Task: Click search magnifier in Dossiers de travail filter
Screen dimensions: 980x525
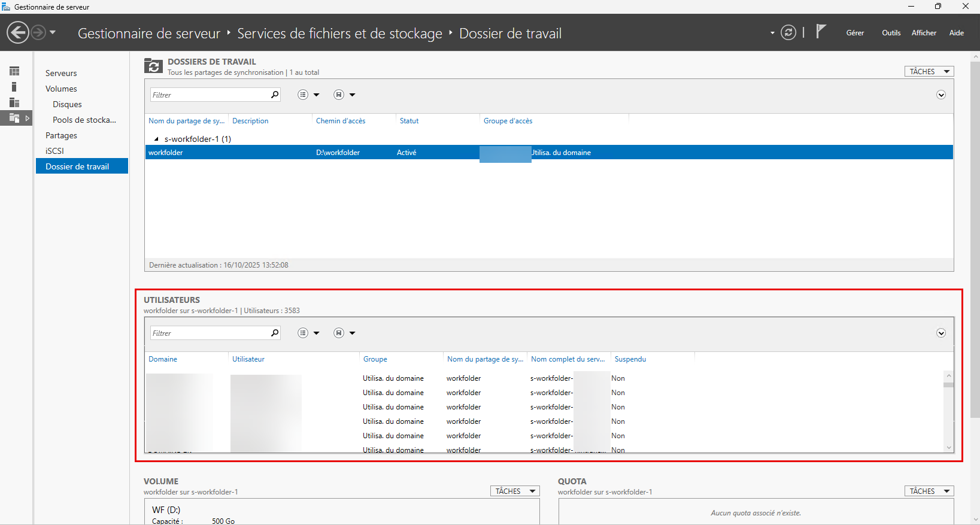Action: click(x=275, y=95)
